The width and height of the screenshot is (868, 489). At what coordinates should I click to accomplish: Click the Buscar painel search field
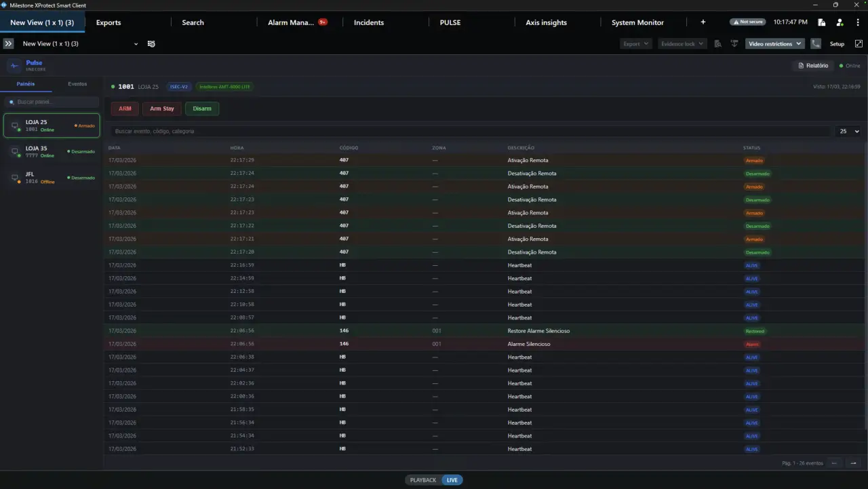coord(52,102)
